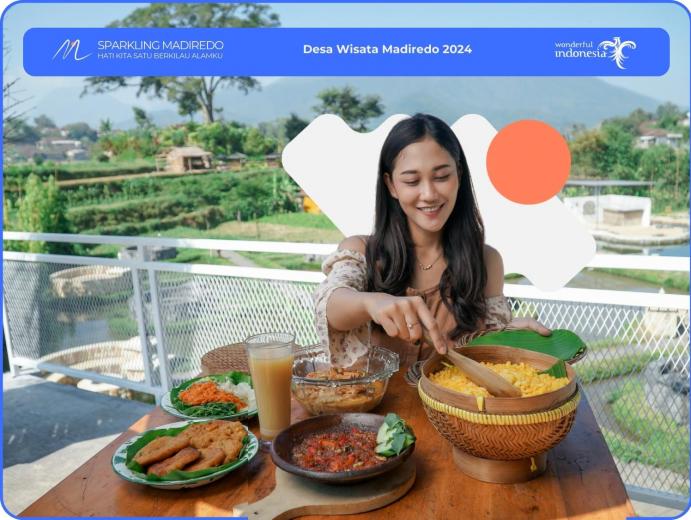Select the HATI KITA SATU BERKILAU ALAMKU tagline

tap(160, 56)
